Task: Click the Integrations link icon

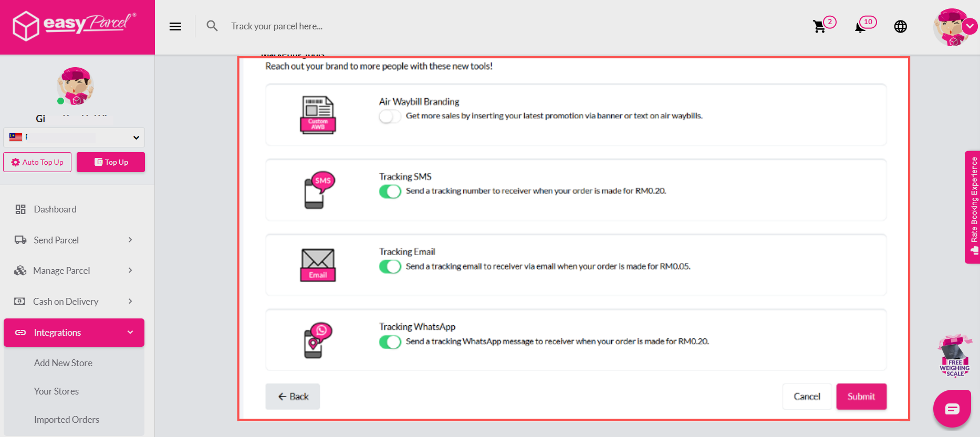Action: 20,333
